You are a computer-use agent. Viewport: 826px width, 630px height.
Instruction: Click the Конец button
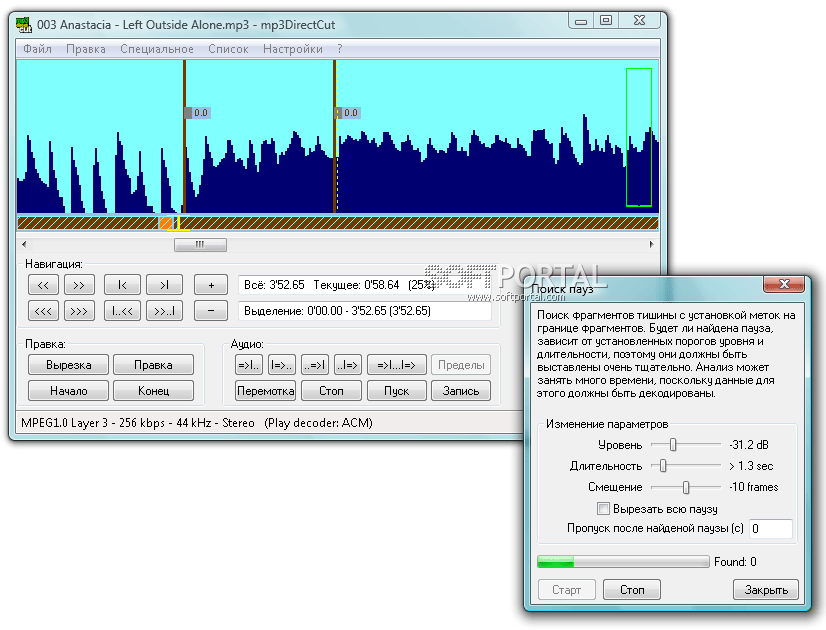click(x=153, y=391)
